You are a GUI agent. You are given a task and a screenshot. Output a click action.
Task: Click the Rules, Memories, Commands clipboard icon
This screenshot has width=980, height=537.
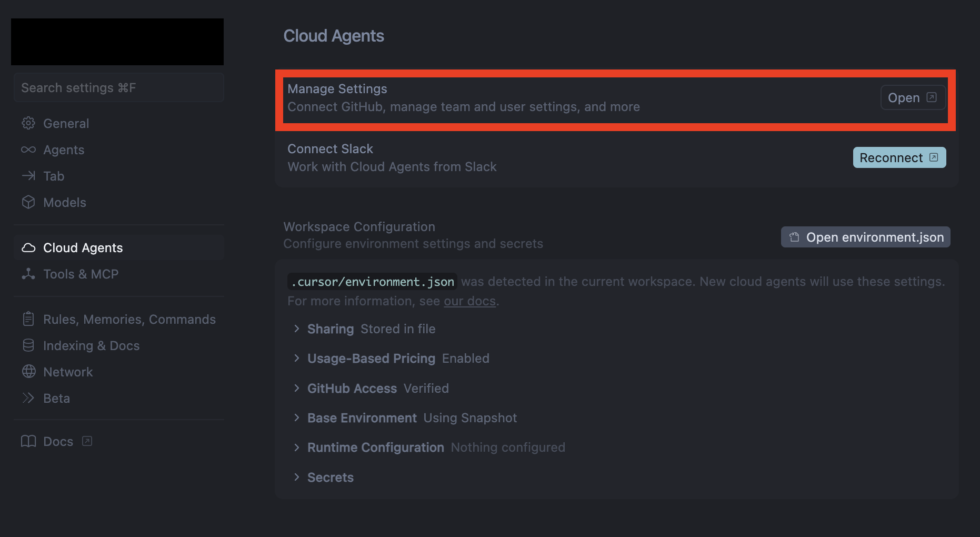(28, 319)
